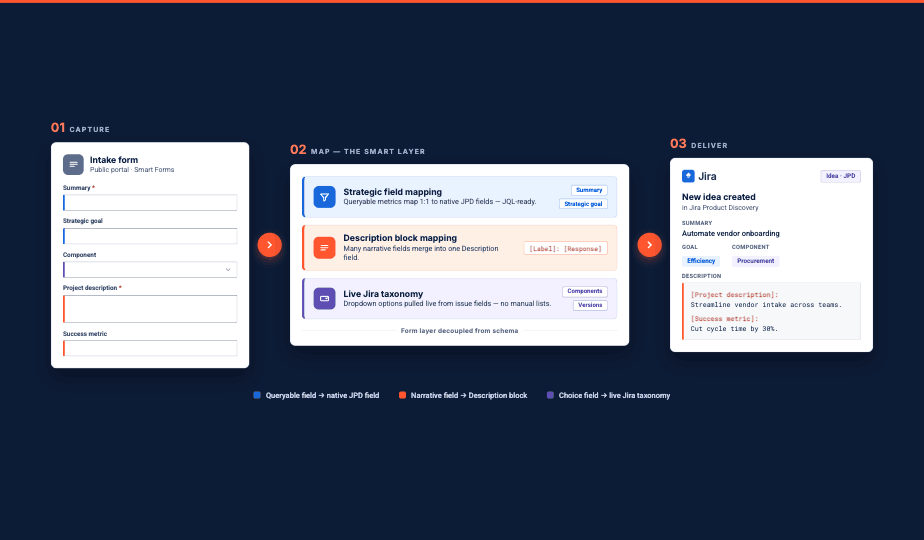Click 'Cut cycle time by 30%.' text
The width and height of the screenshot is (924, 540).
pos(734,329)
